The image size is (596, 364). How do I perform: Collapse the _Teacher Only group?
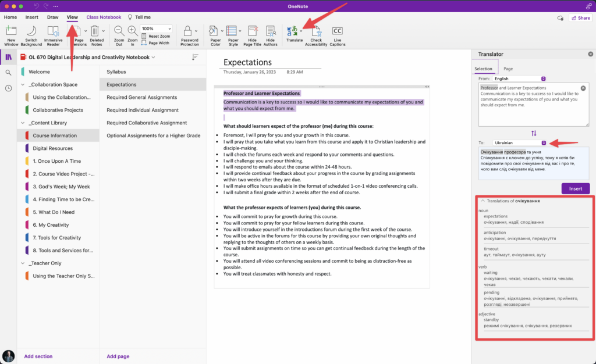point(23,263)
